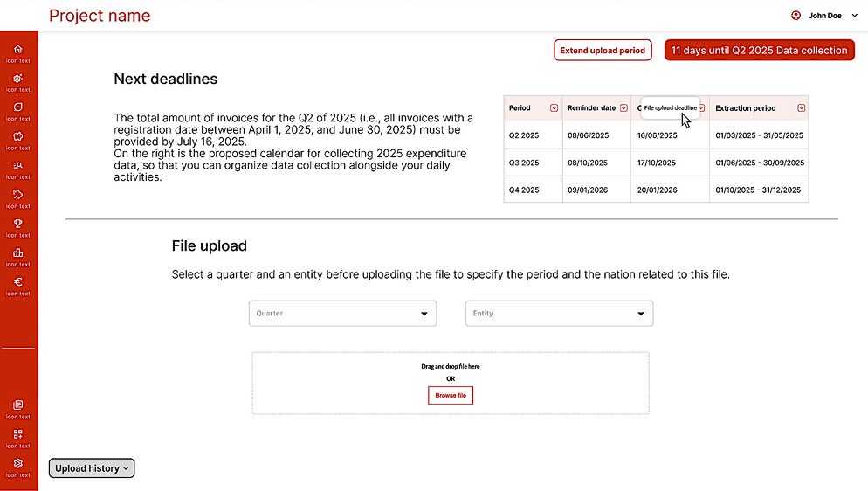Click the Q2 2025 period cell
This screenshot has width=868, height=491.
(533, 135)
